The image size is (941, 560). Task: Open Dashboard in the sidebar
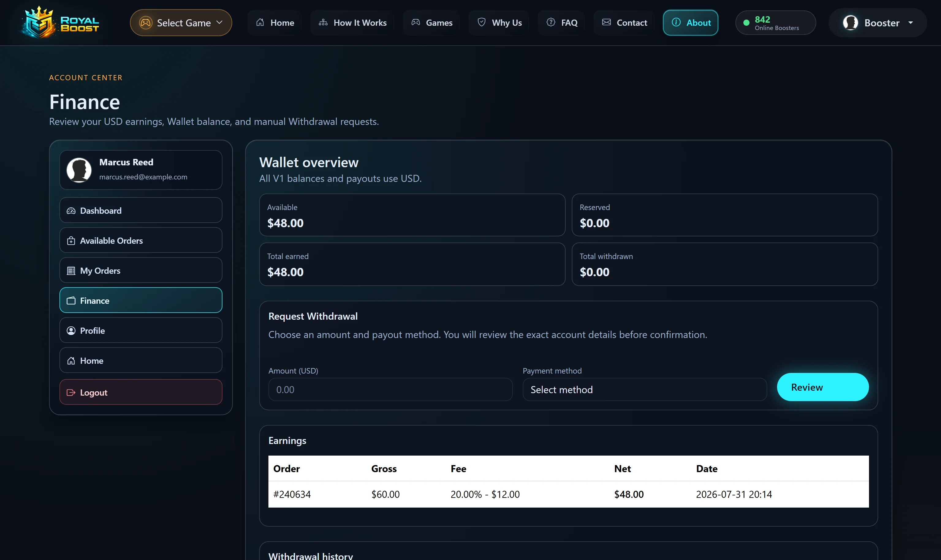(141, 210)
